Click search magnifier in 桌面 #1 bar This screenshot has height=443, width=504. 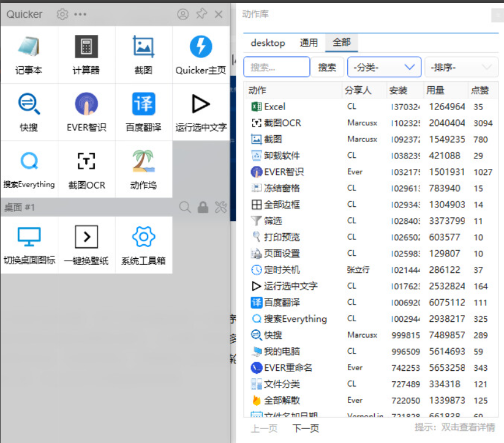tap(185, 207)
